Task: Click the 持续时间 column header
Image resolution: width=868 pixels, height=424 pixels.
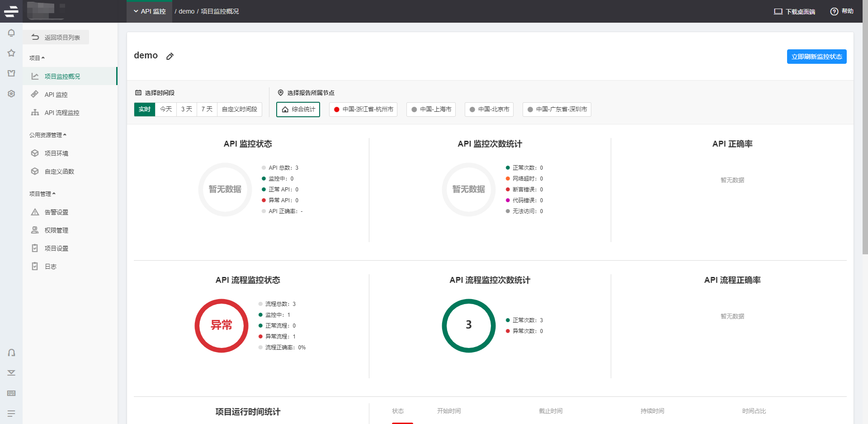Action: click(652, 411)
